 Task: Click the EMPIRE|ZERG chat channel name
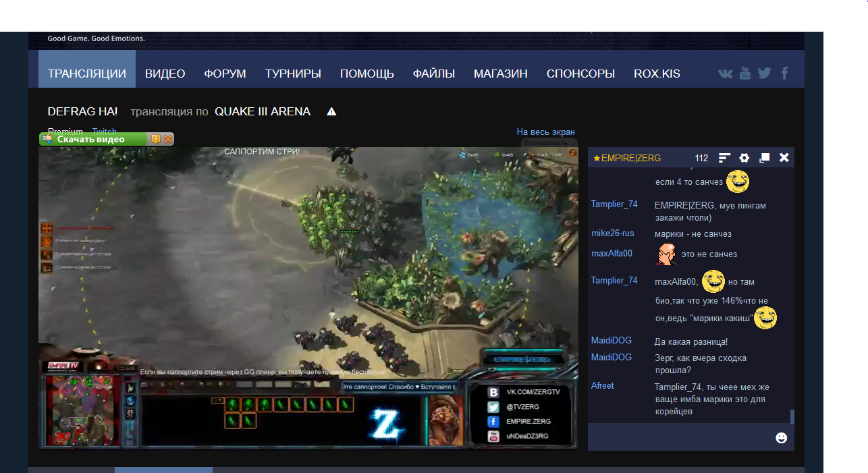tap(631, 158)
